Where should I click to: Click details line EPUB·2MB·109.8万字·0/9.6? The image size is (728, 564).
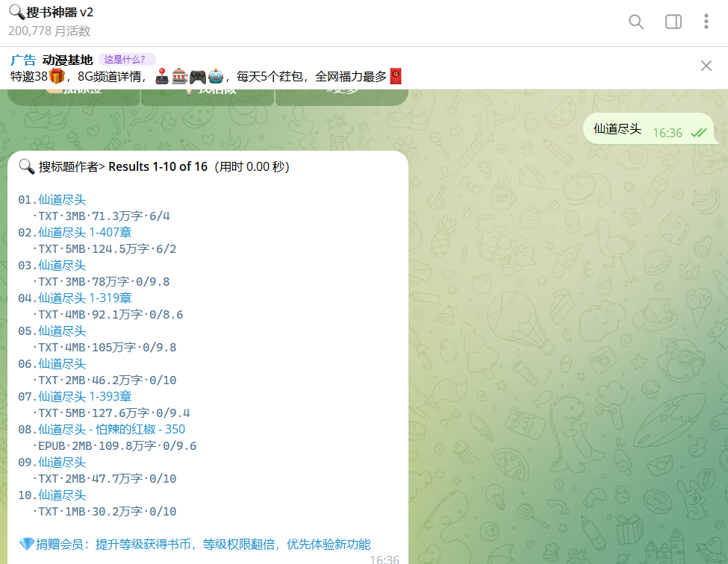click(x=114, y=446)
